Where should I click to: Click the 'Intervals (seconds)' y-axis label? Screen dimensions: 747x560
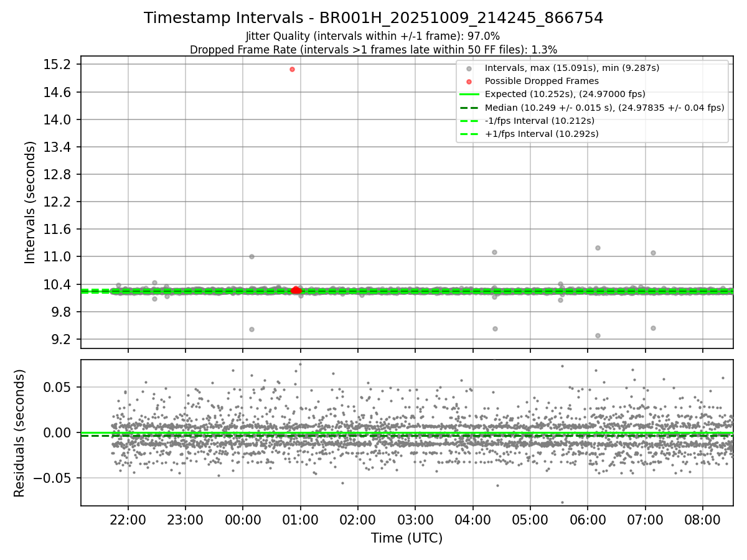pos(31,202)
